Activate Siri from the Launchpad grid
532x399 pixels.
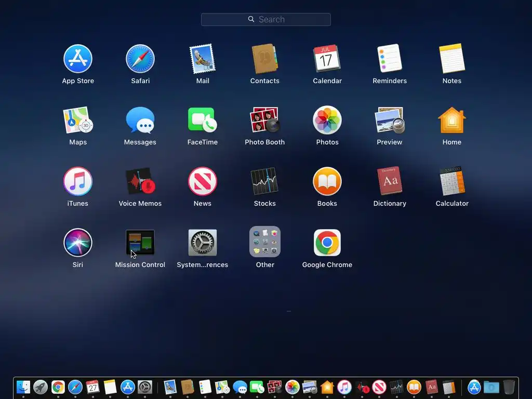(78, 243)
